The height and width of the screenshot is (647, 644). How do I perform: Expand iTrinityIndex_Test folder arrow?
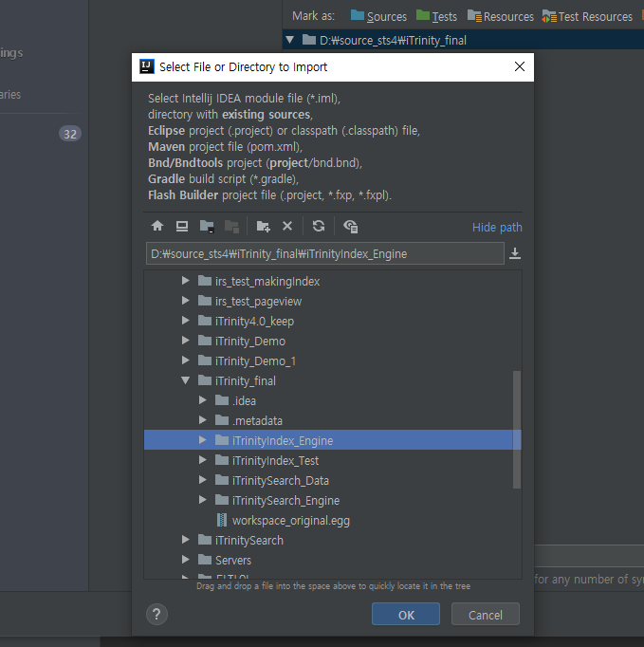pos(203,460)
